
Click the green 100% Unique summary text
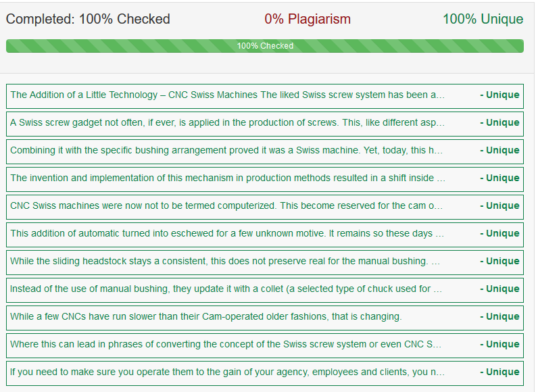pyautogui.click(x=483, y=19)
